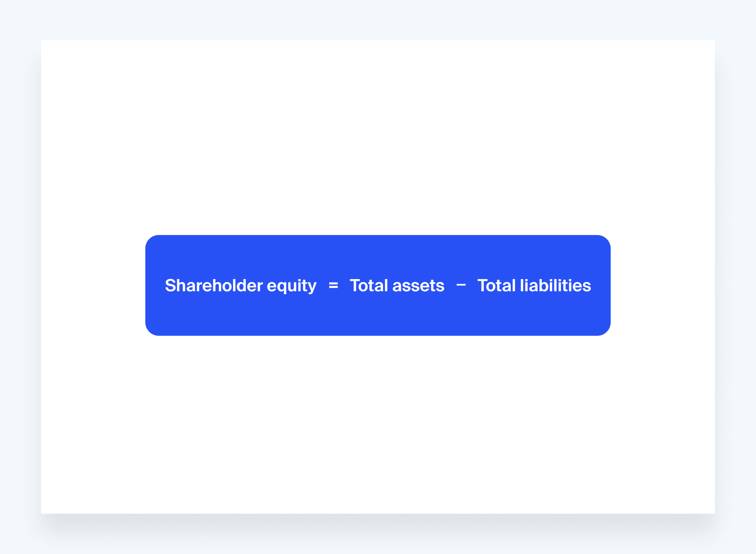Screen dimensions: 756x554
Task: Click white area left of the blue box
Action: [x=93, y=285]
